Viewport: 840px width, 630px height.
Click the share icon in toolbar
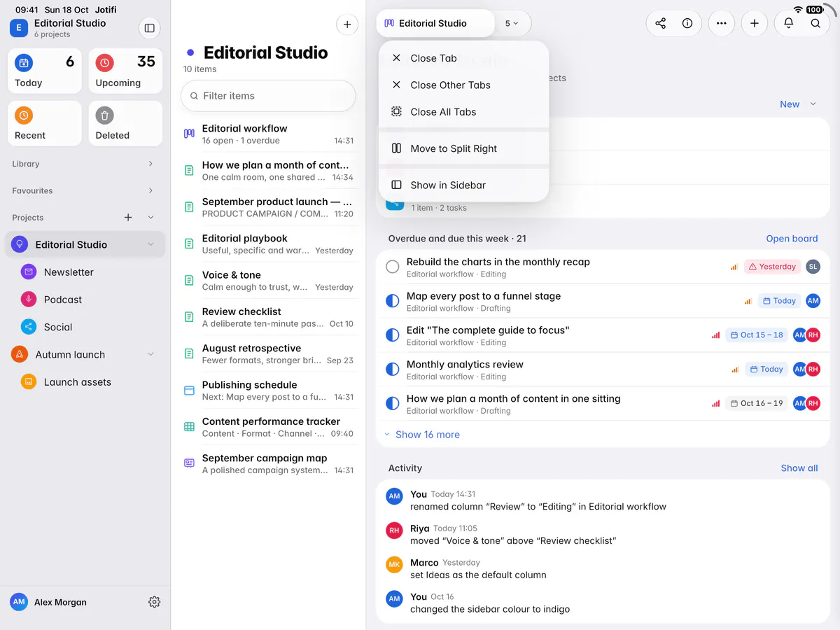coord(660,23)
